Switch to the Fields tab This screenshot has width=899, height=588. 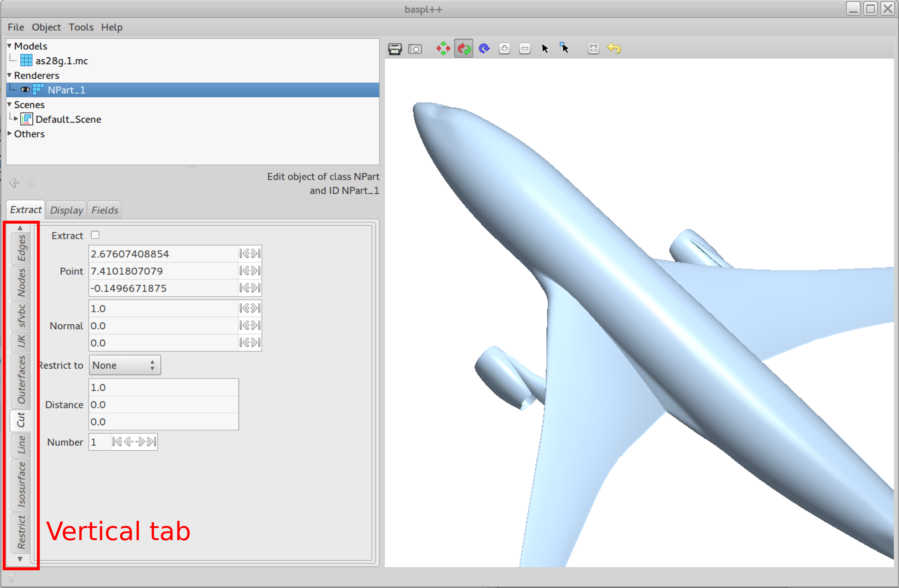(x=105, y=210)
